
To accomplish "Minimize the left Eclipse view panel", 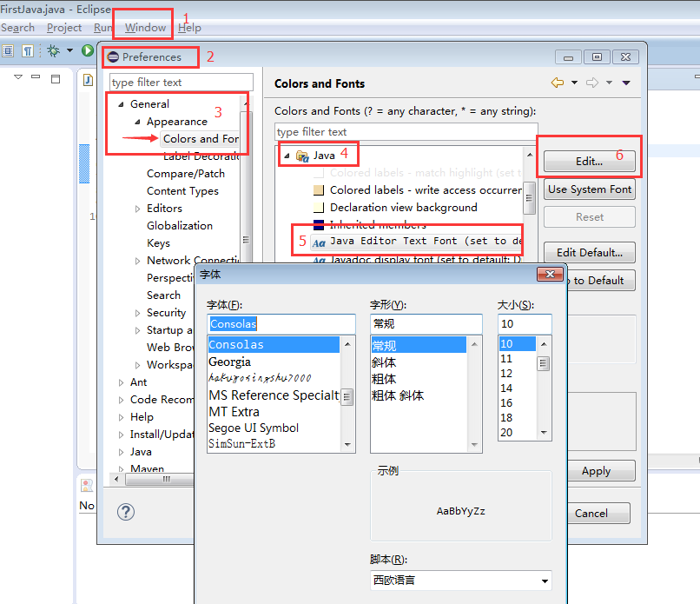I will click(36, 76).
